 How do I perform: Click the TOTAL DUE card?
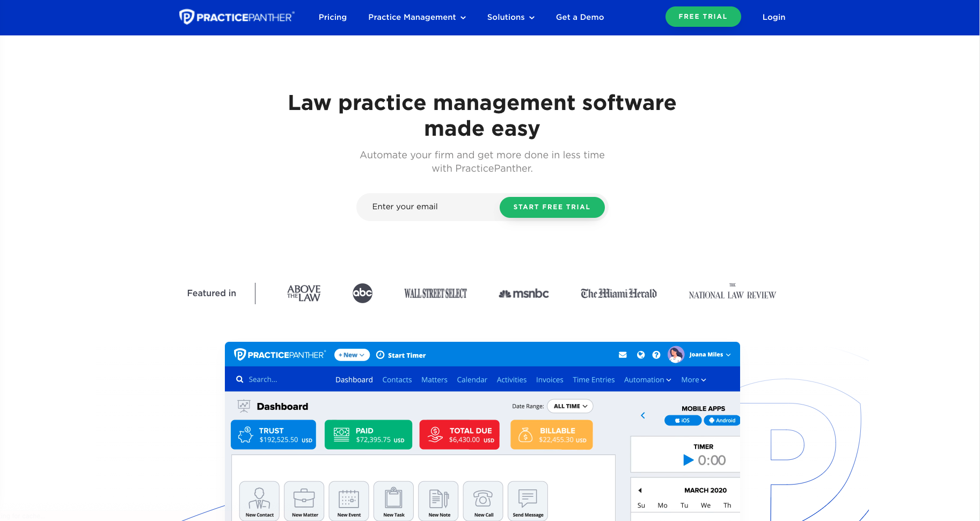coord(459,435)
